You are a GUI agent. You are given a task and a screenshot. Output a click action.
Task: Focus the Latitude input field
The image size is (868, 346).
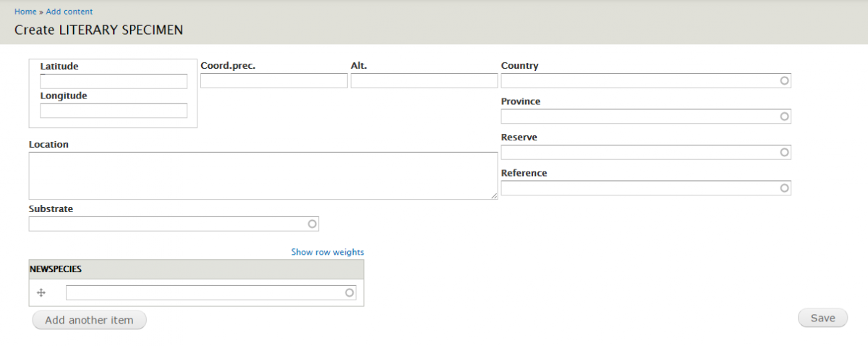point(114,82)
